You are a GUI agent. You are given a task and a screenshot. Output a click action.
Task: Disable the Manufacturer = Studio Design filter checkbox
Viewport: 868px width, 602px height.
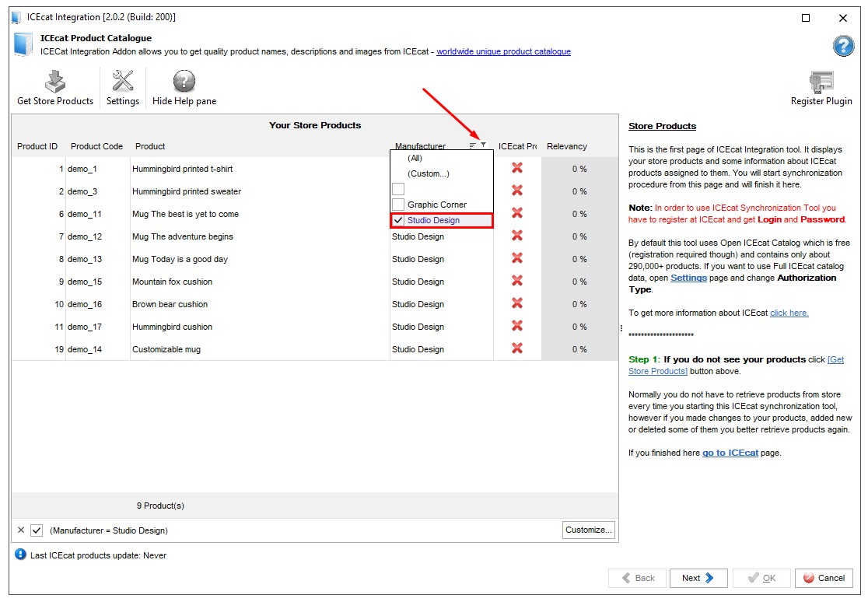37,530
